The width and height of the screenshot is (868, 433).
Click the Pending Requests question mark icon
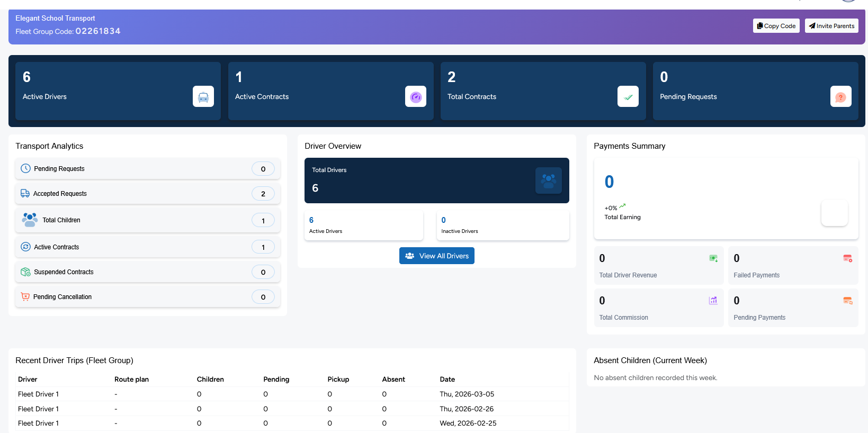840,96
